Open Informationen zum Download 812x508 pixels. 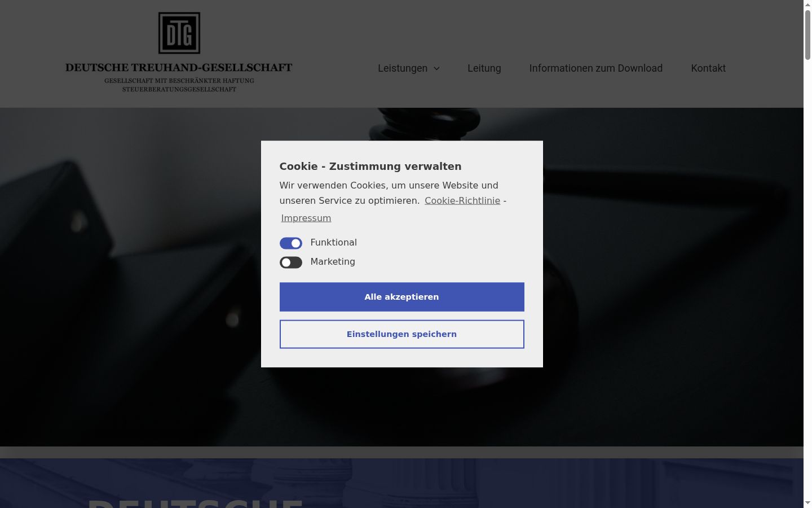pos(596,68)
